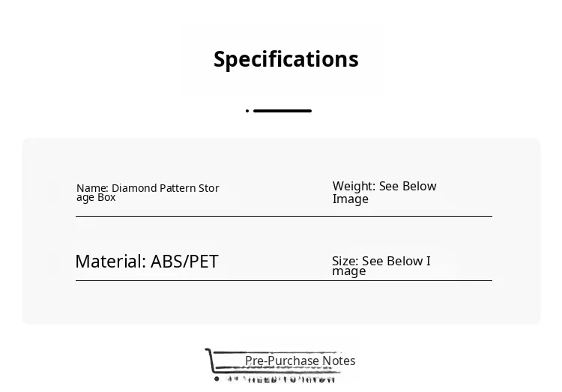562x392 pixels.
Task: Select the "Name:" label
Action: 92,188
